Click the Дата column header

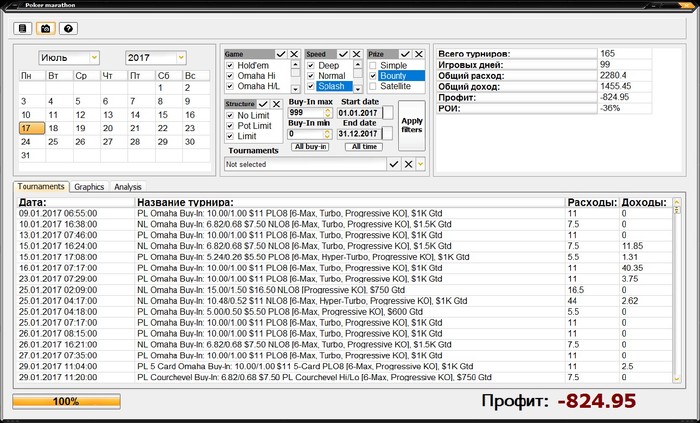[x=75, y=203]
